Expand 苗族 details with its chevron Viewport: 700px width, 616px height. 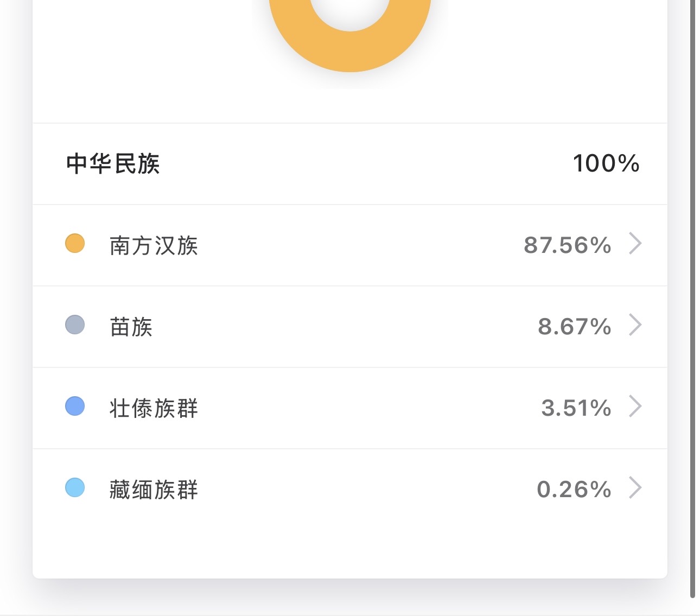coord(635,325)
